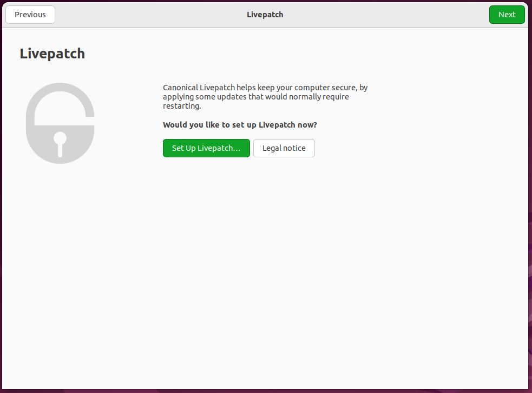This screenshot has width=532, height=393.
Task: Click the large Livepatch page heading
Action: tap(52, 54)
